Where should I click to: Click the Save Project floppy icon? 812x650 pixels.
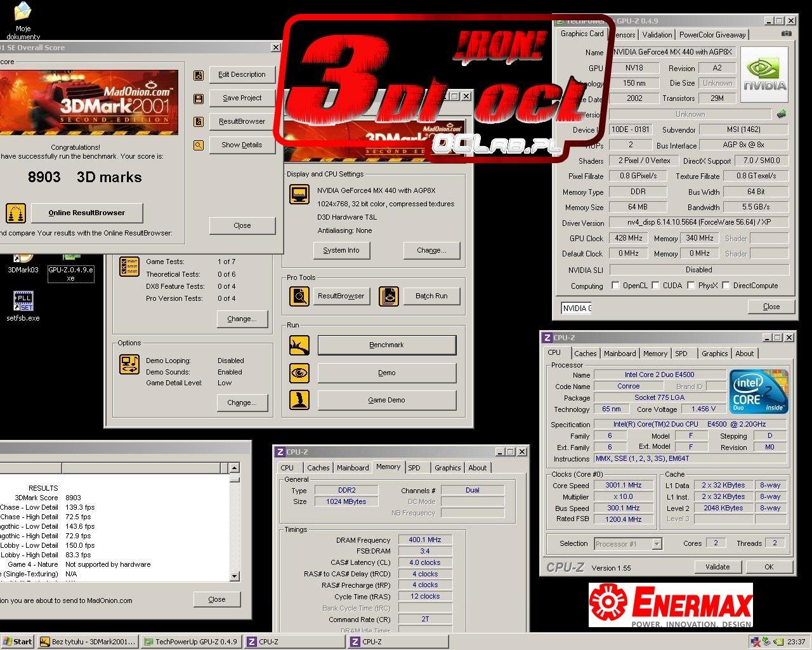point(199,98)
